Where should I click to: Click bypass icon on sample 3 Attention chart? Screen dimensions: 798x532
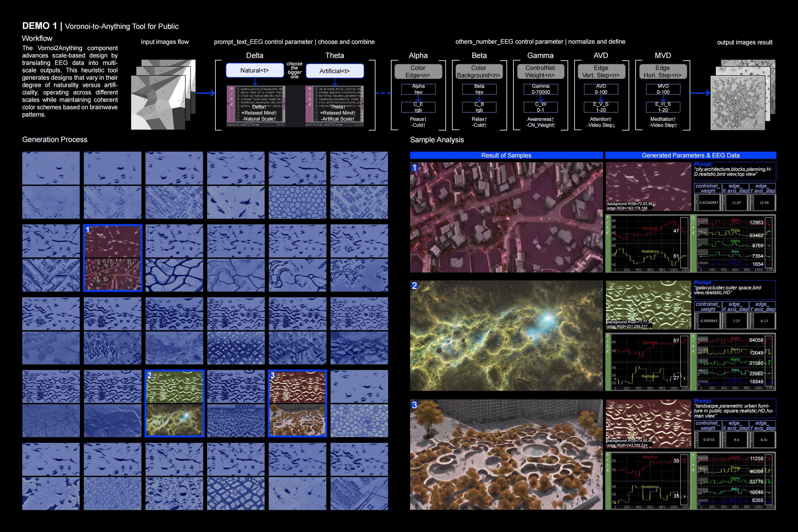(x=608, y=460)
